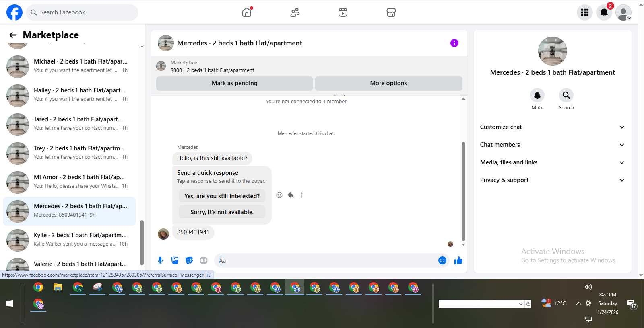Expand the Customize chat section

pos(552,127)
